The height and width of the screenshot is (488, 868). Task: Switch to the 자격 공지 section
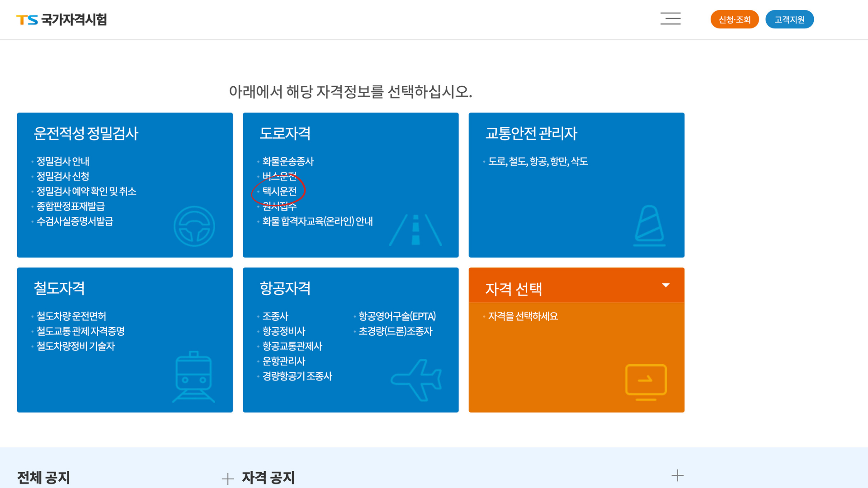pos(269,478)
